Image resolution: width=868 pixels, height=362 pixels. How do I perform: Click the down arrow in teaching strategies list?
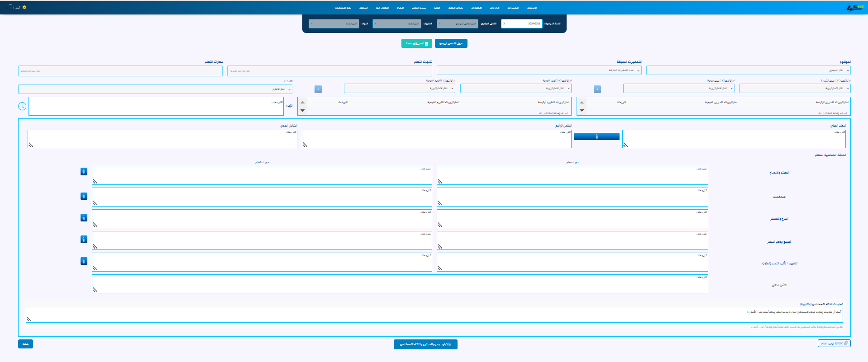pyautogui.click(x=582, y=110)
